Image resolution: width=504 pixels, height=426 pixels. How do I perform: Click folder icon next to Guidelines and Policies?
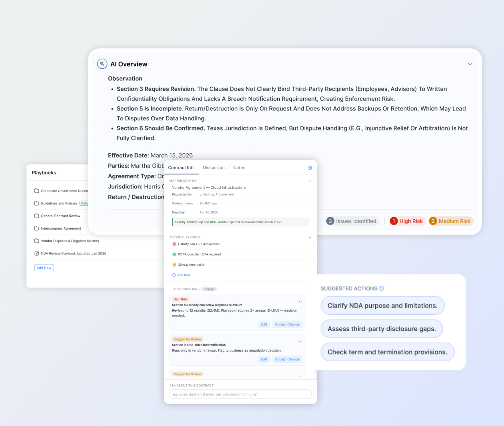tap(37, 203)
